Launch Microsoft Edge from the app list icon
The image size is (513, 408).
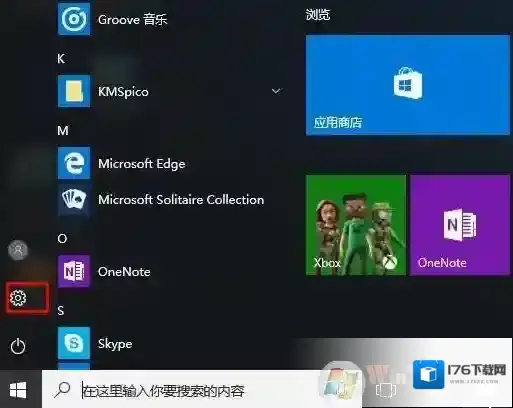74,163
